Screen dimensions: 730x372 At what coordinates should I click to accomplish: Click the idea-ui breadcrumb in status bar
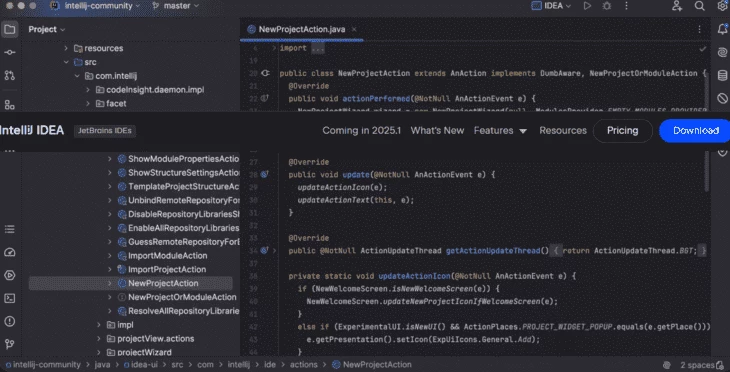tap(142, 365)
